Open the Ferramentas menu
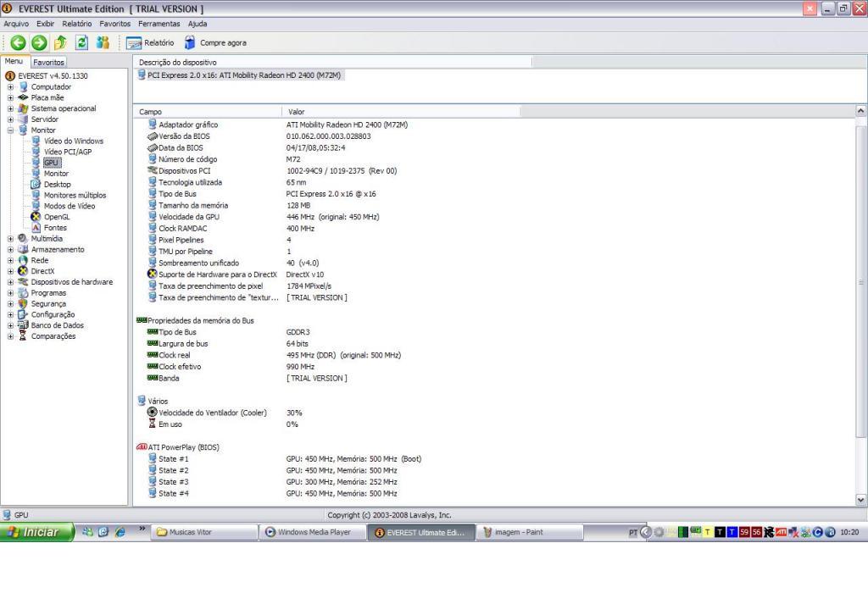 159,24
